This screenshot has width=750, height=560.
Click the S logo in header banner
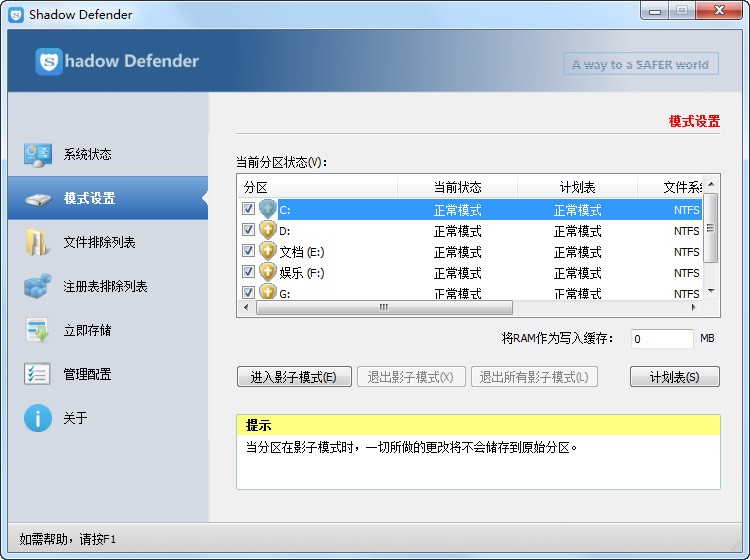click(49, 61)
